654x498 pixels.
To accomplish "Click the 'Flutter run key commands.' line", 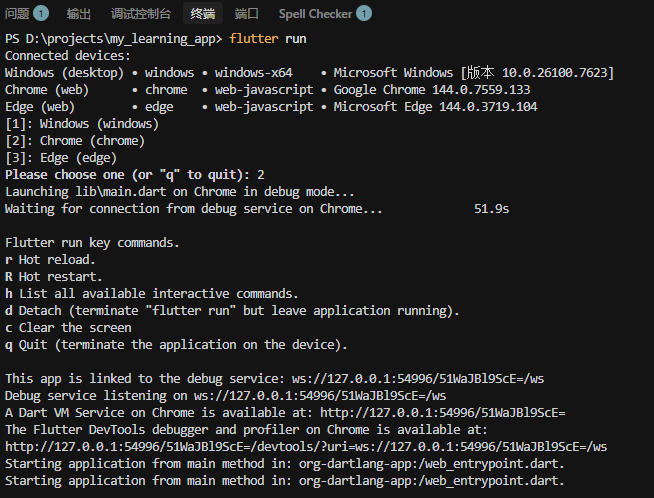I will 92,243.
